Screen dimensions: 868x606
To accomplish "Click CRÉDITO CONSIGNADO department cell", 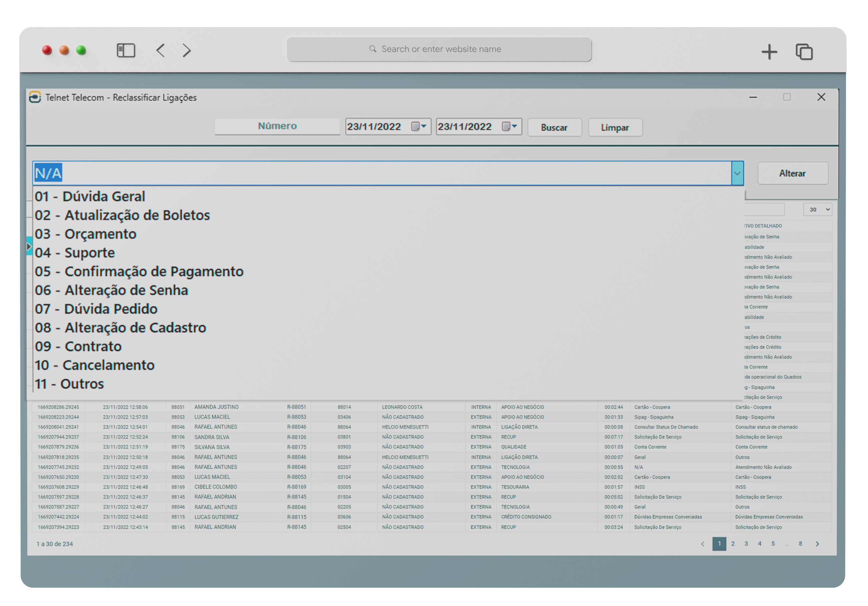I will (x=526, y=517).
